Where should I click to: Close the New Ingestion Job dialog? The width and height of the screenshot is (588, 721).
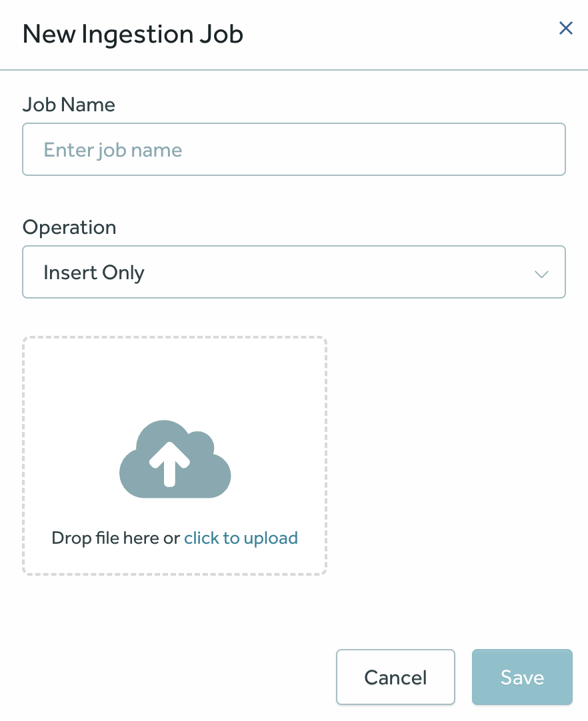click(565, 28)
